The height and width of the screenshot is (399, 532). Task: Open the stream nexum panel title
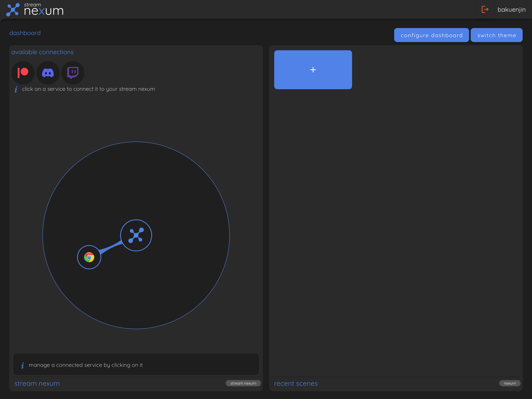pyautogui.click(x=37, y=383)
